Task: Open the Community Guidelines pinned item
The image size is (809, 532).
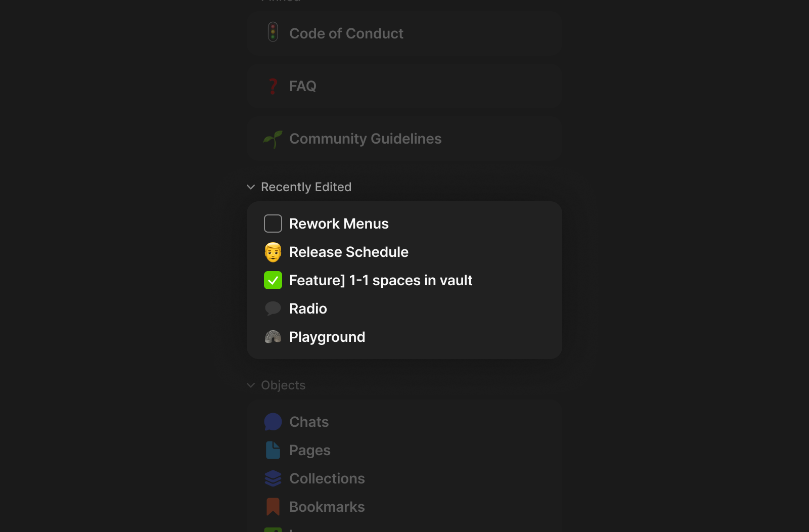Action: pos(365,139)
